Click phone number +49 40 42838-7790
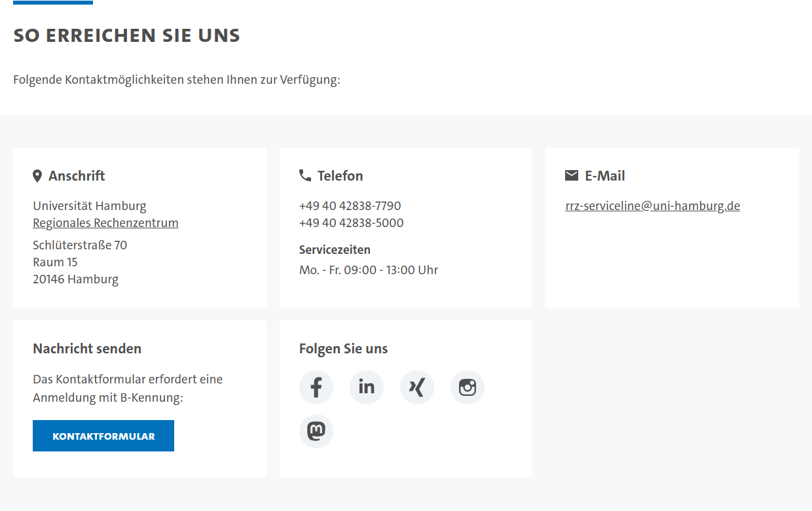 pos(350,206)
